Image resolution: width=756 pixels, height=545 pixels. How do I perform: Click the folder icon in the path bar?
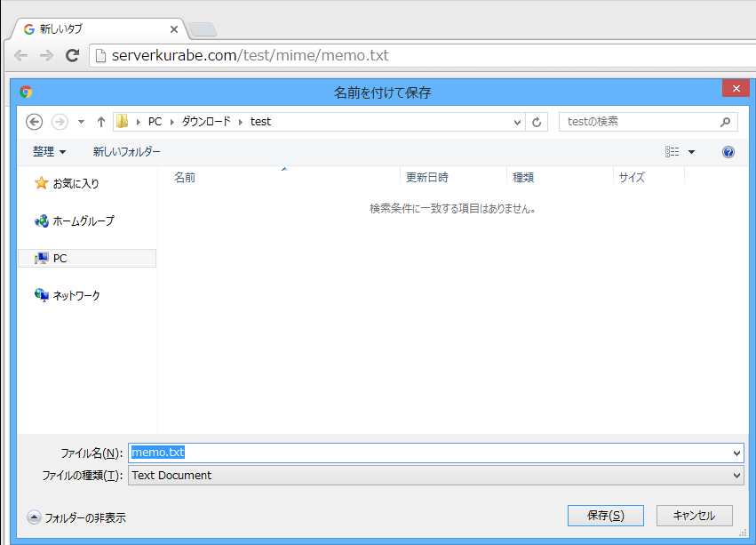tap(123, 121)
